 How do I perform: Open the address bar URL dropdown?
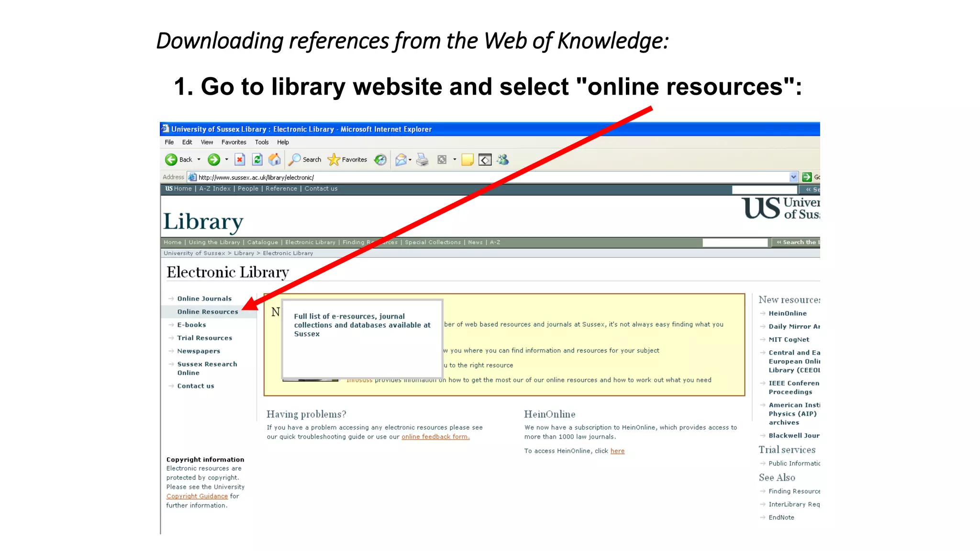[793, 177]
